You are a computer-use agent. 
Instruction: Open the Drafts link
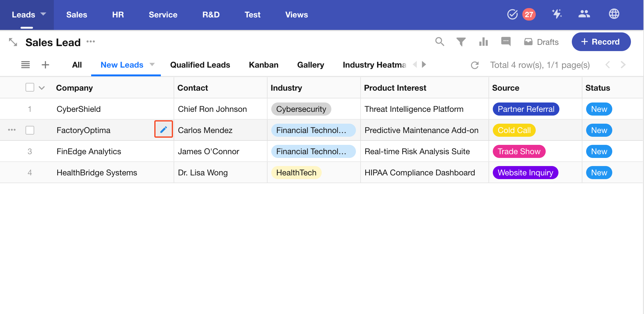coord(541,42)
